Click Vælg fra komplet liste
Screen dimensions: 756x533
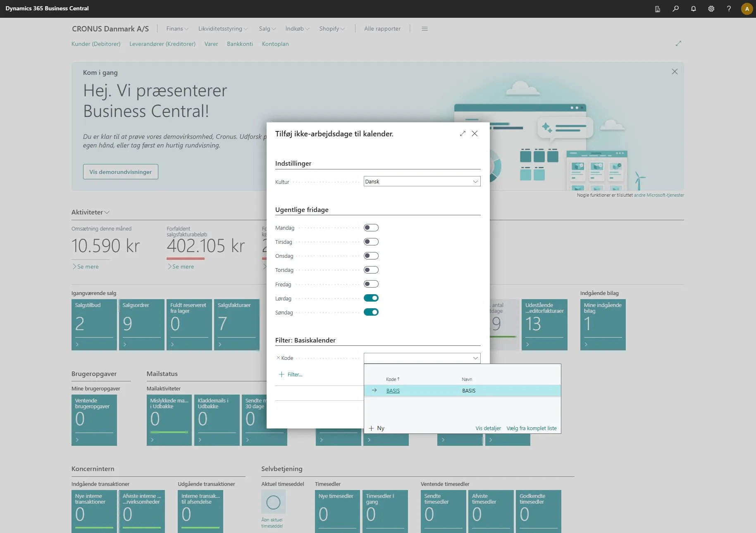pos(532,428)
